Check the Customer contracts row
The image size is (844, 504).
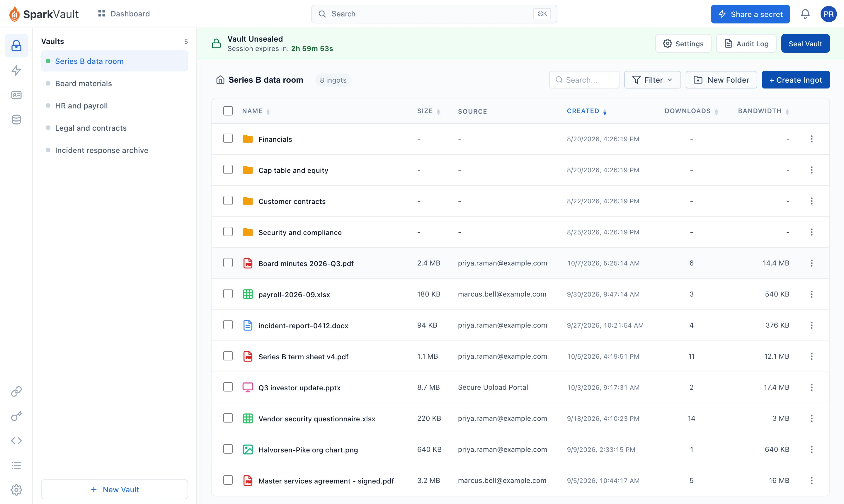(x=228, y=201)
